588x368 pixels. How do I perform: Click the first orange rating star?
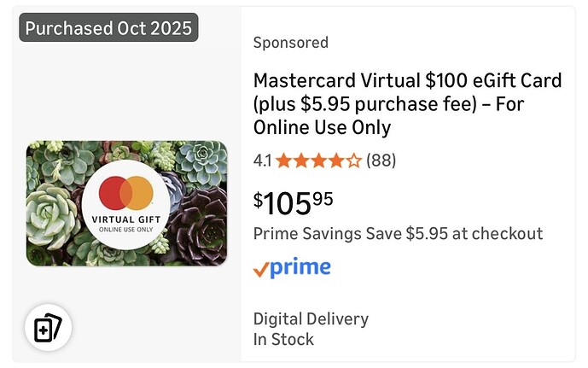coord(283,160)
